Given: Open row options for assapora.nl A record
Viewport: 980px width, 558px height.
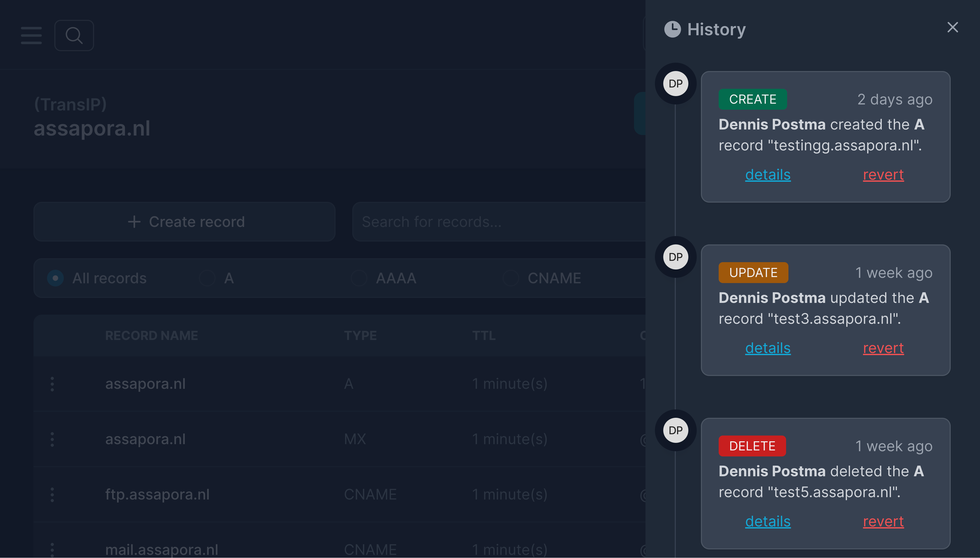Looking at the screenshot, I should [x=53, y=384].
